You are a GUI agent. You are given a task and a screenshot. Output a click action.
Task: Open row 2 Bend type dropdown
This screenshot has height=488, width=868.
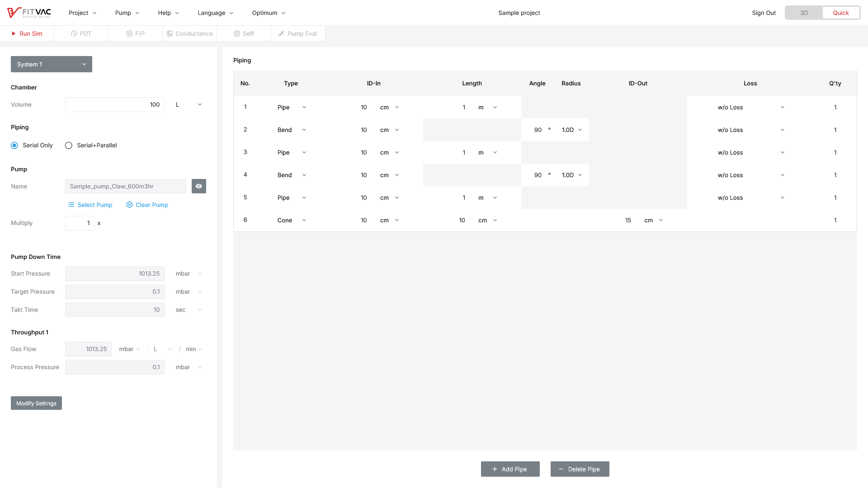pos(292,130)
